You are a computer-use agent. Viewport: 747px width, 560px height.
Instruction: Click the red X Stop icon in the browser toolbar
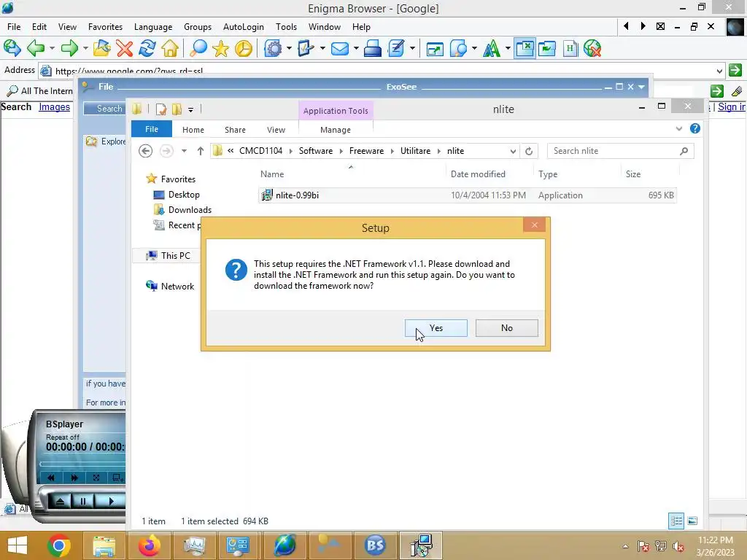click(x=124, y=48)
